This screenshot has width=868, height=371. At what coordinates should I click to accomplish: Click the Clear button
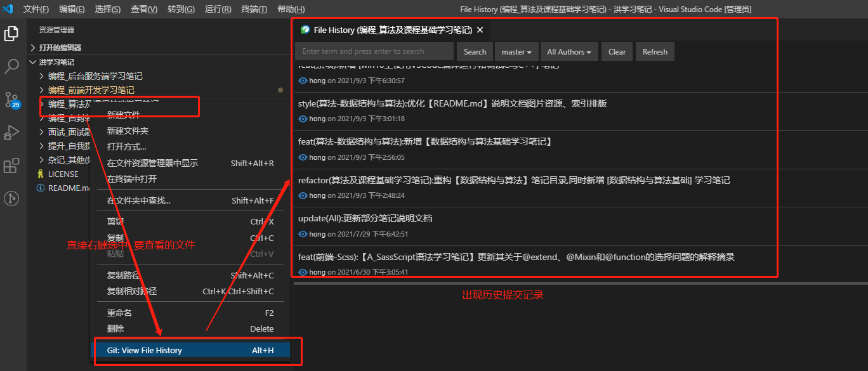pos(616,51)
